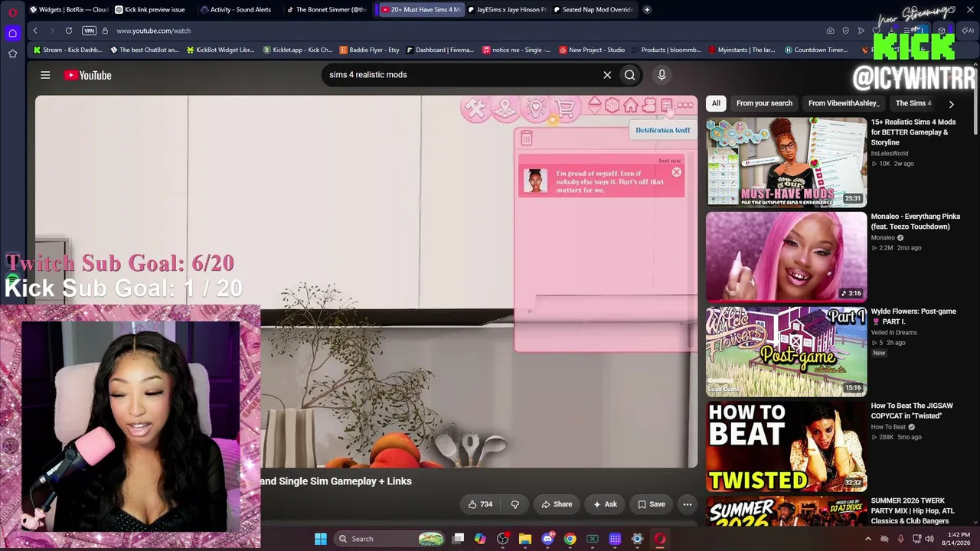Screen dimensions: 980x551
Task: Open the ItsLelesWorld channel name
Action: click(x=889, y=153)
